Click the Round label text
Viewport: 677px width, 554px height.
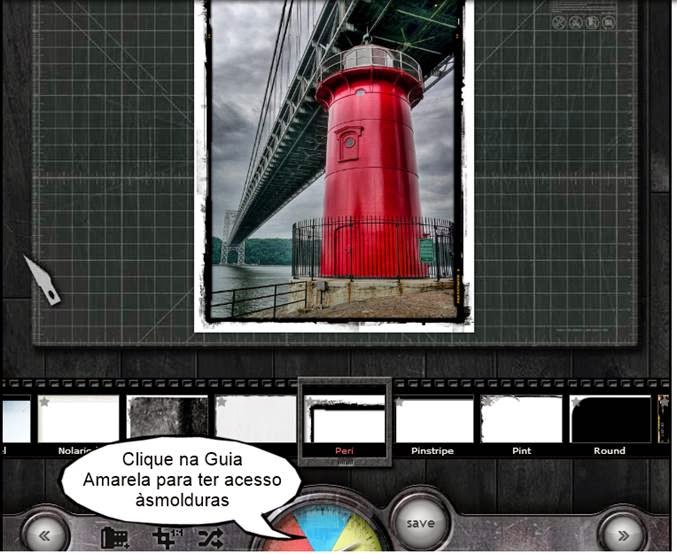609,451
